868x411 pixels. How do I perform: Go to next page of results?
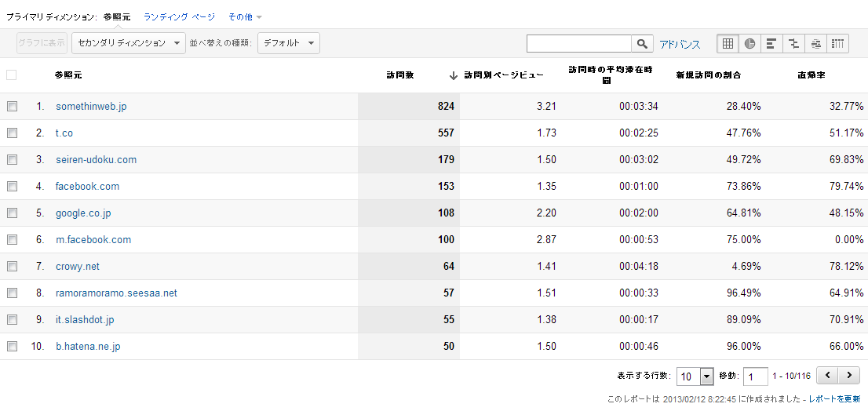(849, 376)
